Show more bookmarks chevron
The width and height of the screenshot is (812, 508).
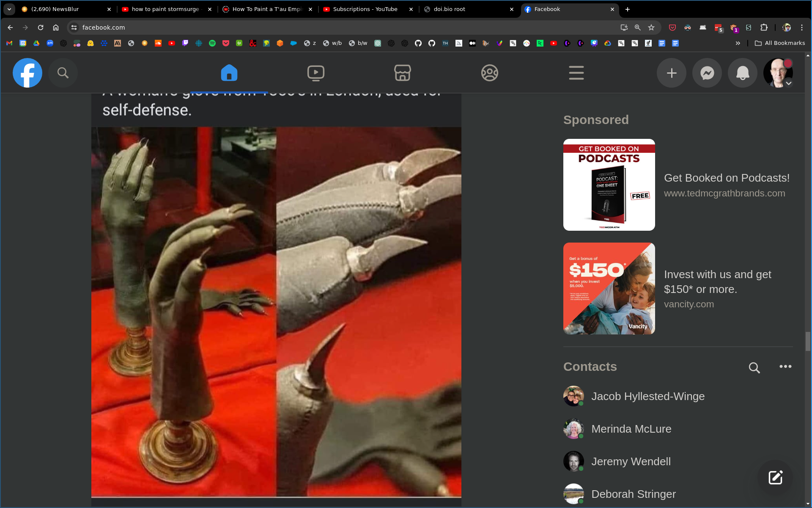point(738,43)
